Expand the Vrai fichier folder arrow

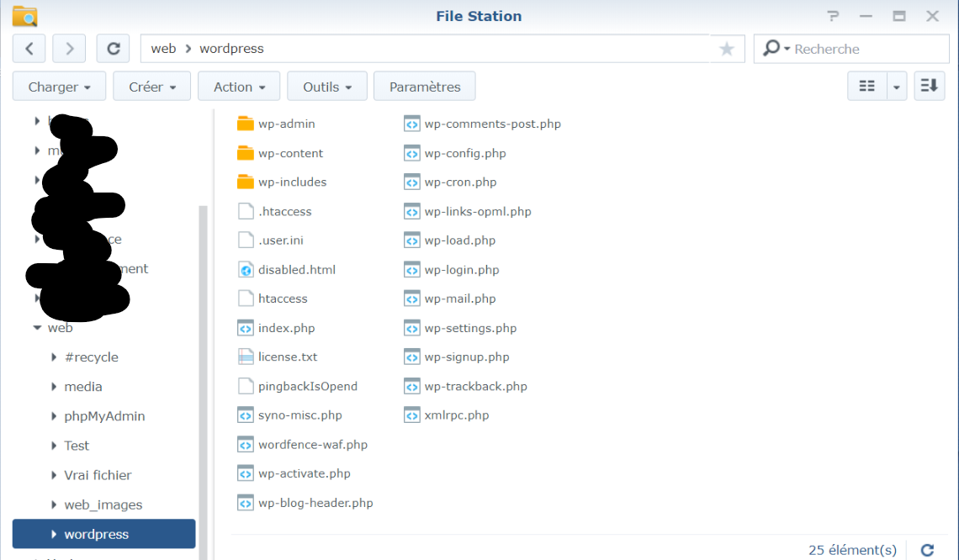pyautogui.click(x=54, y=475)
